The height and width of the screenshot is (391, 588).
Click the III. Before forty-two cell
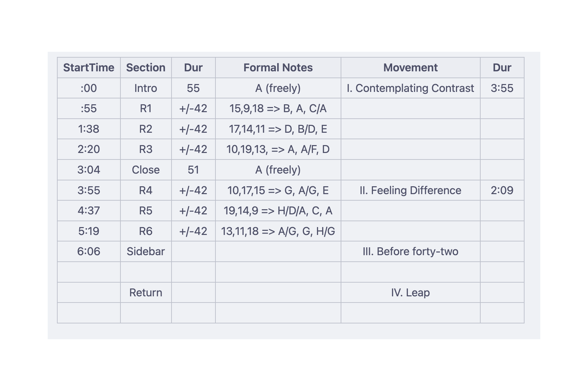(x=411, y=251)
